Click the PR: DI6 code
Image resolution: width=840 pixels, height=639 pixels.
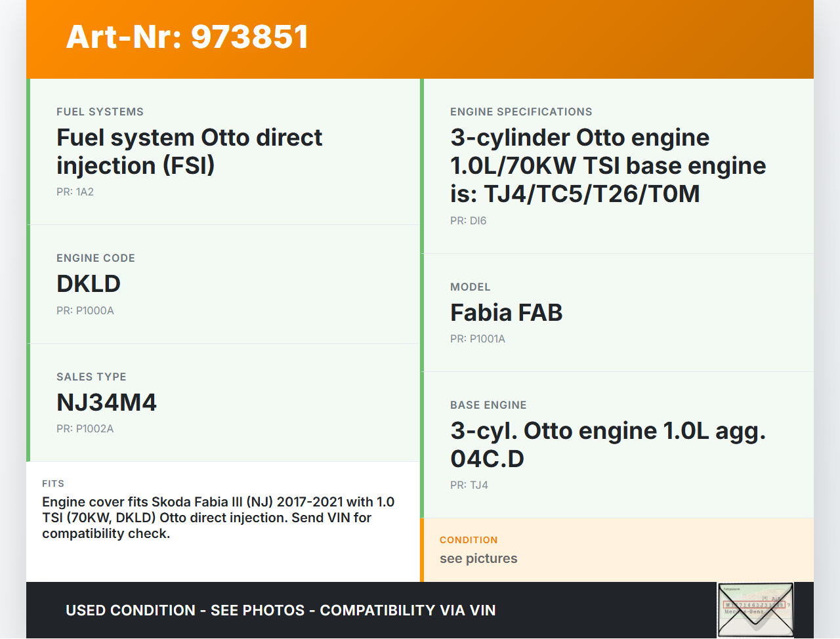468,220
